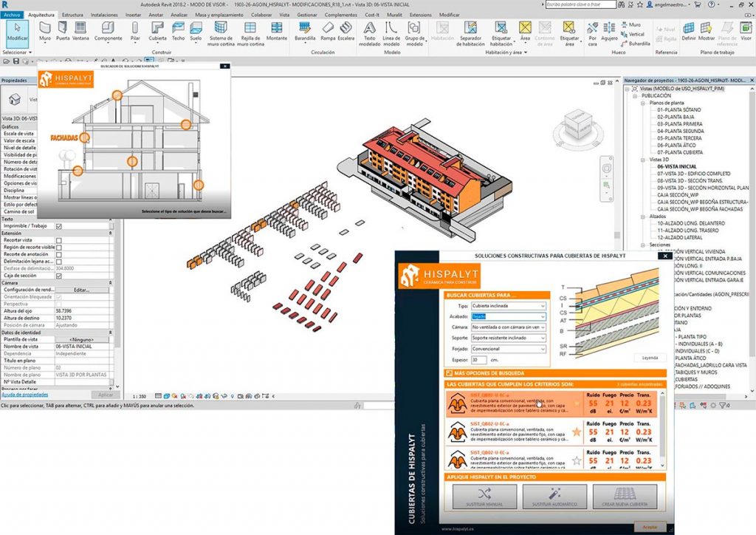Image resolution: width=756 pixels, height=535 pixels.
Task: Switch to the Estructura ribbon tab
Action: 72,15
